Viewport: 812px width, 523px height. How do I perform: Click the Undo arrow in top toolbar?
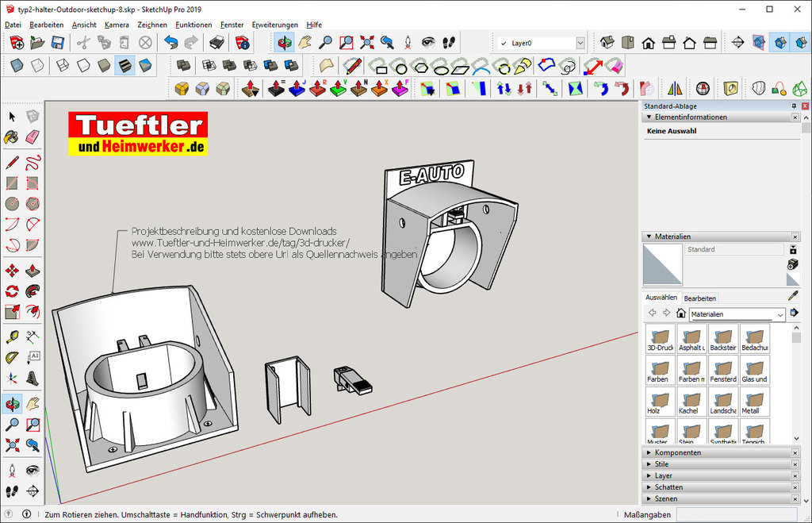tap(170, 43)
